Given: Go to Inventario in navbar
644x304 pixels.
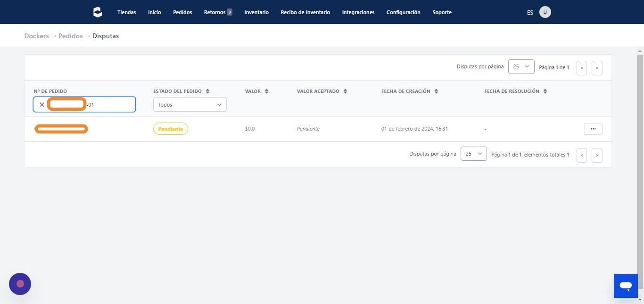Looking at the screenshot, I should pyautogui.click(x=256, y=12).
